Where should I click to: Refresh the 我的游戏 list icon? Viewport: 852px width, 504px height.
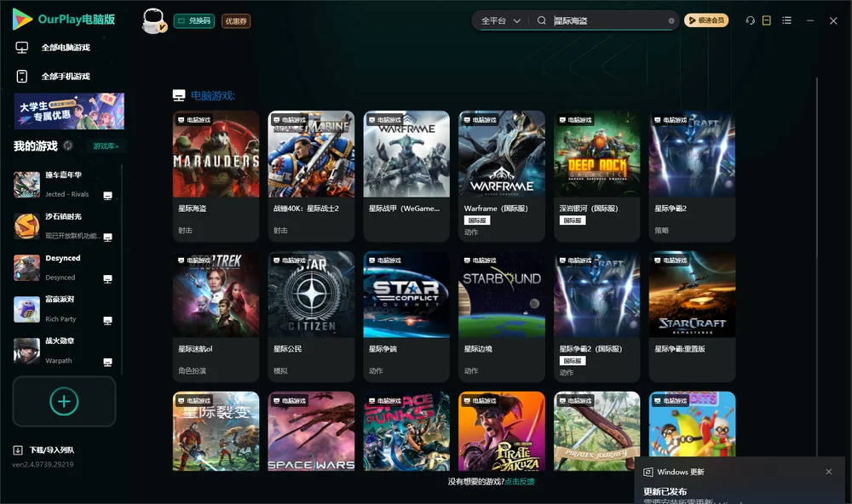[68, 146]
